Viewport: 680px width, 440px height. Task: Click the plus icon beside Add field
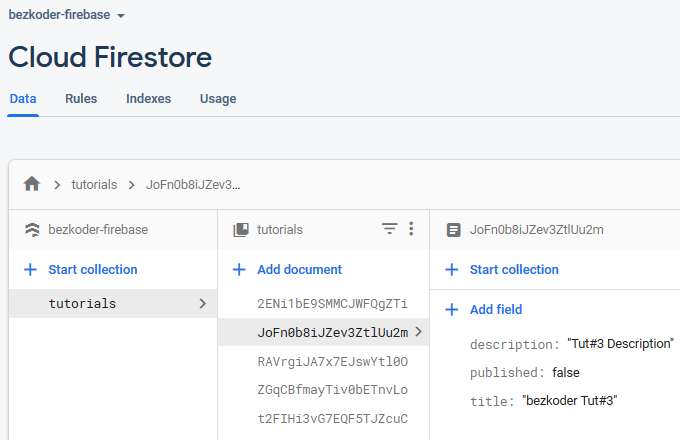point(452,310)
